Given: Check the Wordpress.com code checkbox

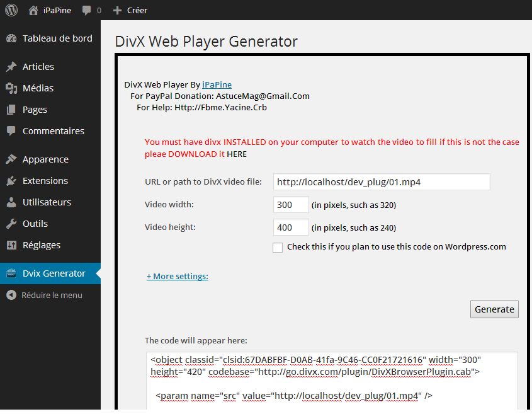Looking at the screenshot, I should click(278, 248).
